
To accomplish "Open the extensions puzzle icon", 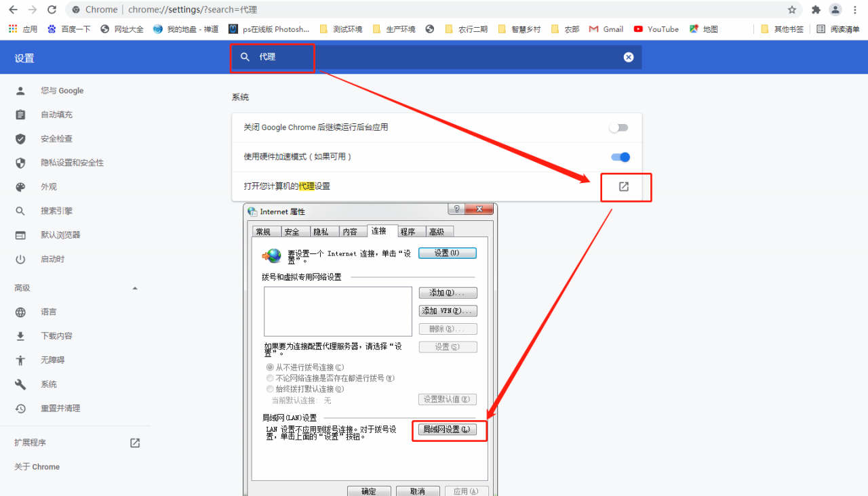I will [x=816, y=9].
